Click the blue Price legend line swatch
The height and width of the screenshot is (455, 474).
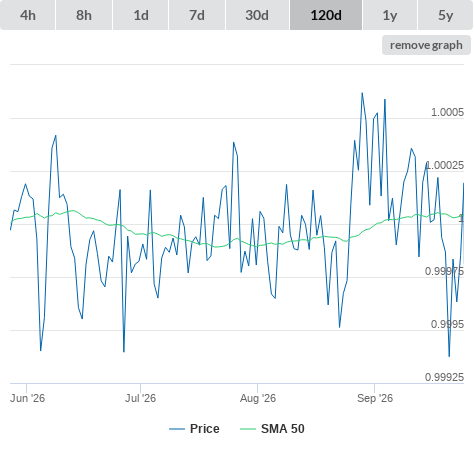(177, 429)
